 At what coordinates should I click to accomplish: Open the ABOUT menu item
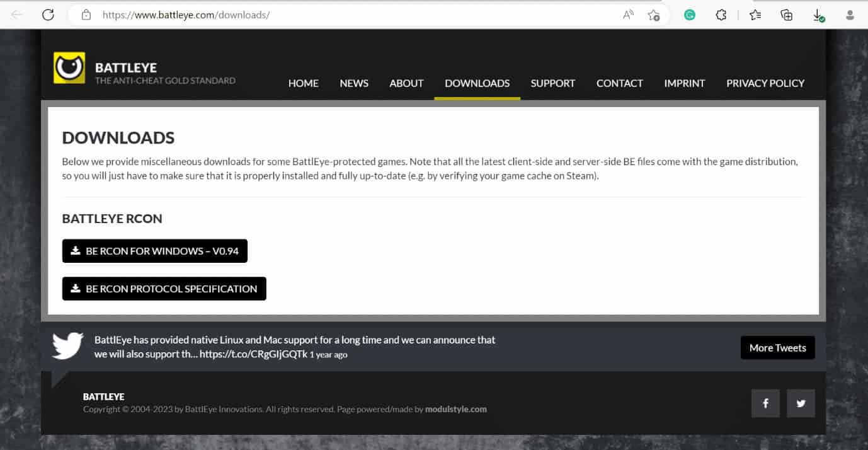point(406,83)
